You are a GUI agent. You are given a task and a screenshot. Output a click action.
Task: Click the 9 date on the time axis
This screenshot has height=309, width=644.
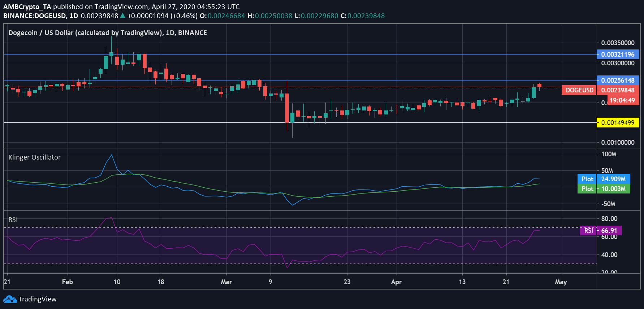271,282
